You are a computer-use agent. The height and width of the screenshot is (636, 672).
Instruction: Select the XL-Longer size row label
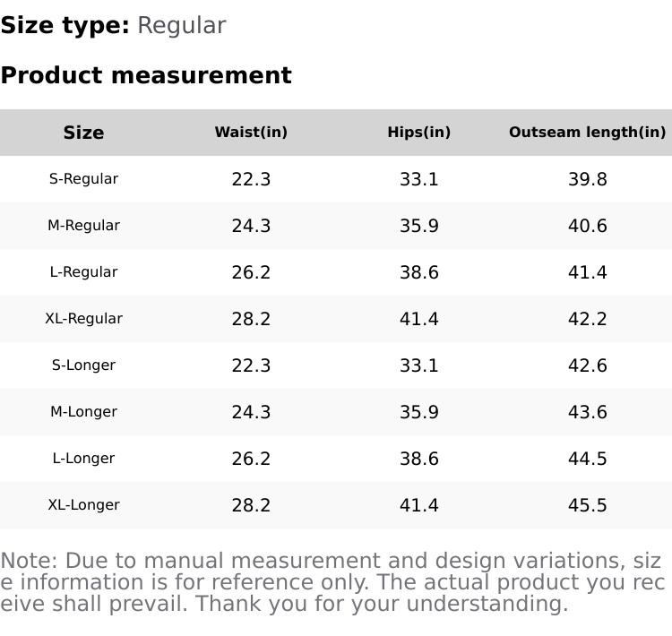[x=83, y=505]
